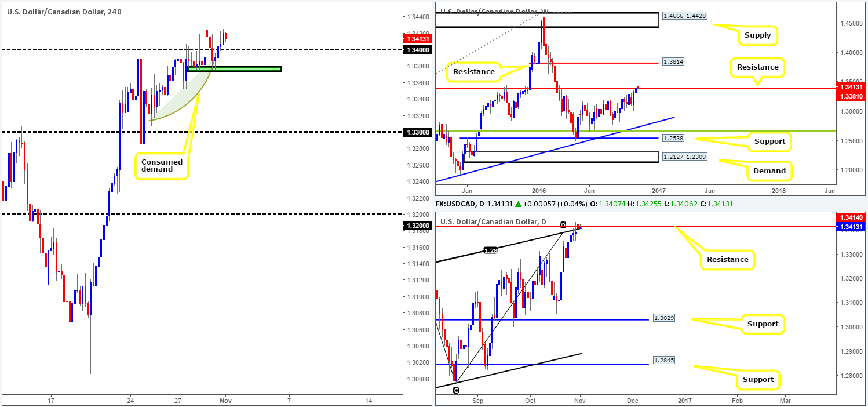Click the 'Dec' label on the daily time axis

[632, 401]
